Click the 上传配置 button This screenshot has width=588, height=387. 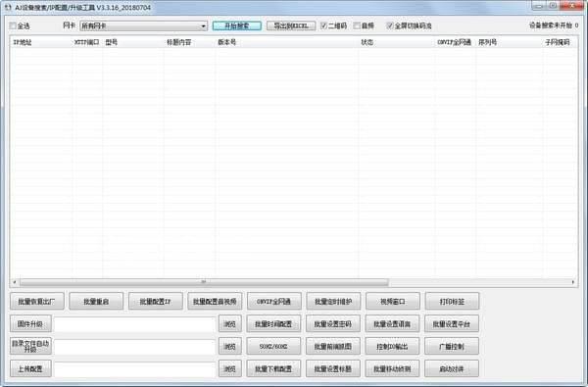(30, 368)
